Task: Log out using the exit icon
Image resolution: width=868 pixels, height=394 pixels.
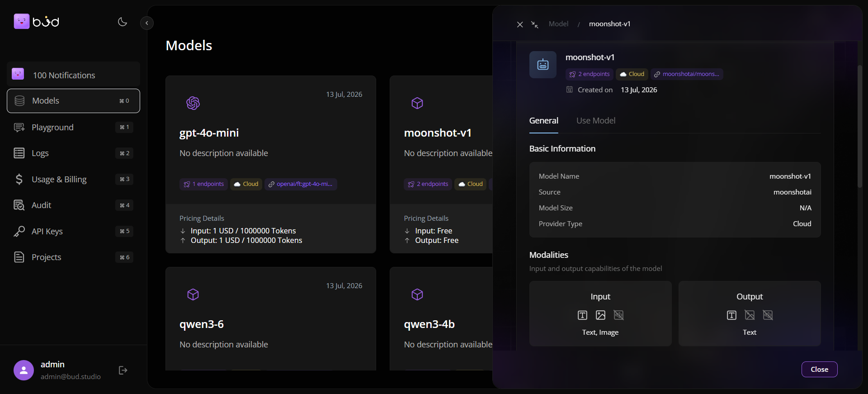Action: click(x=123, y=370)
